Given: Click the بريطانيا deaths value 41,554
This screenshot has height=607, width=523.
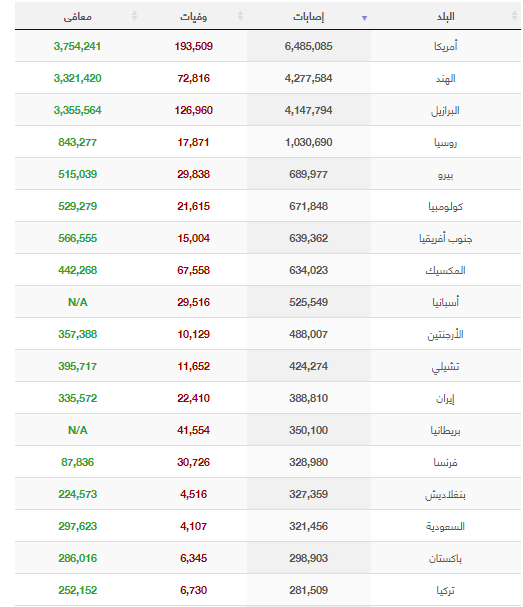Looking at the screenshot, I should point(193,430).
